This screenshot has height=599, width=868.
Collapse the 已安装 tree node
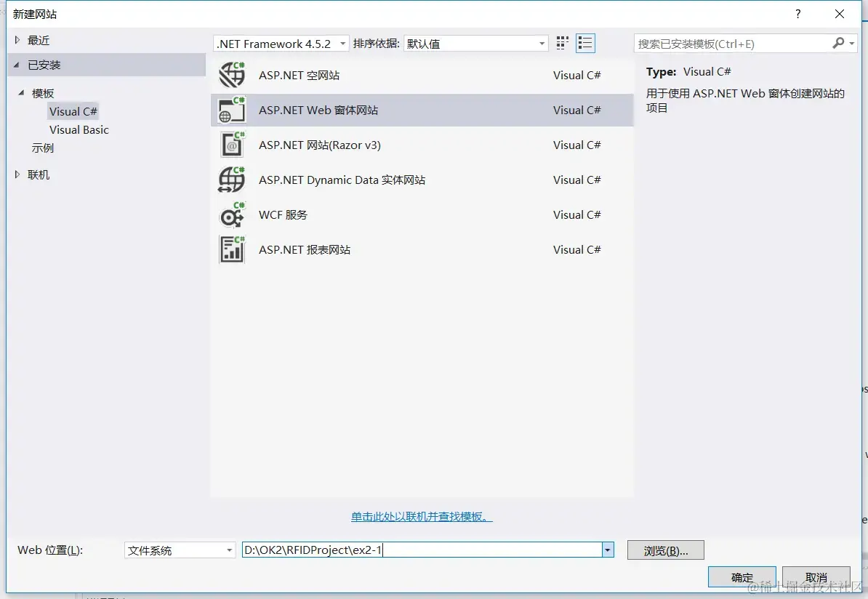(17, 65)
